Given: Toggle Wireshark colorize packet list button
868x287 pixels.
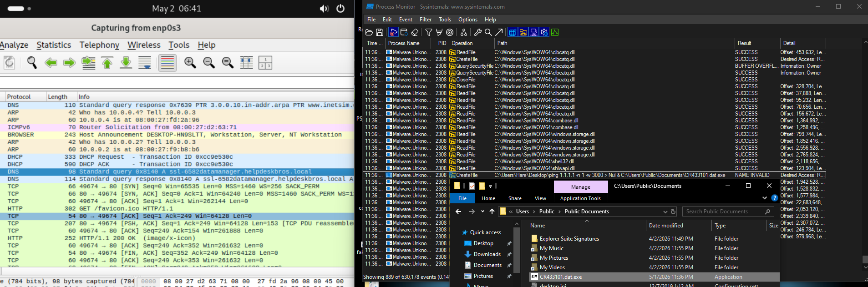Looking at the screenshot, I should point(168,62).
